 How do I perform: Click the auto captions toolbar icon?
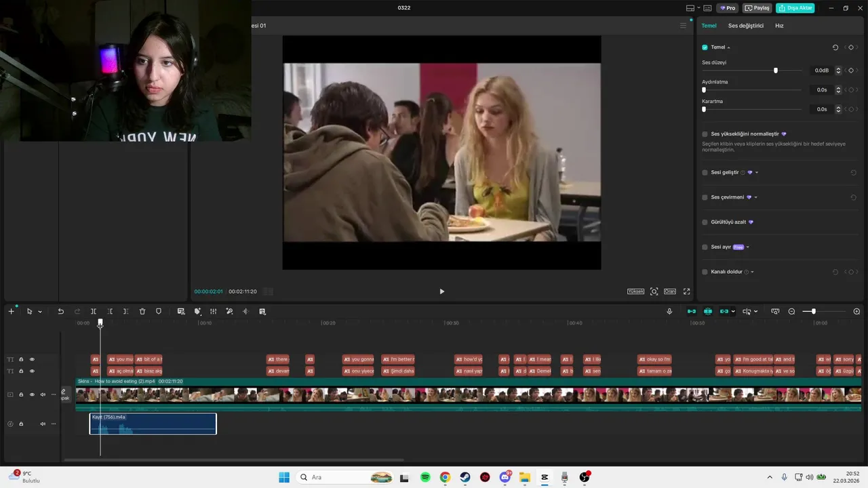pos(181,312)
